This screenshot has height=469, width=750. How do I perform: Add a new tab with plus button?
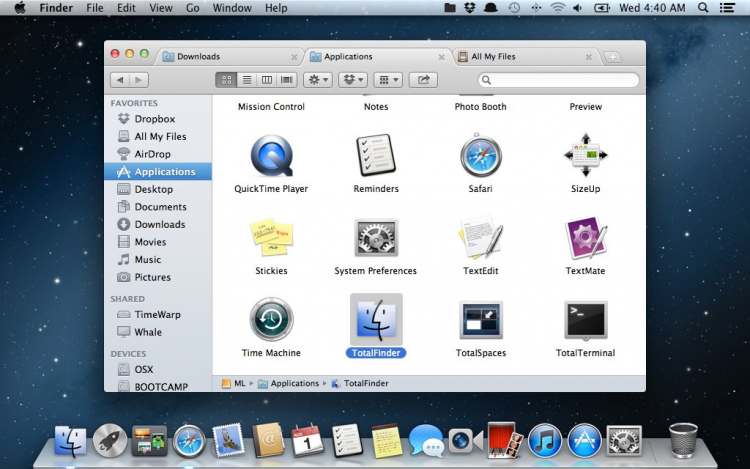click(x=613, y=57)
